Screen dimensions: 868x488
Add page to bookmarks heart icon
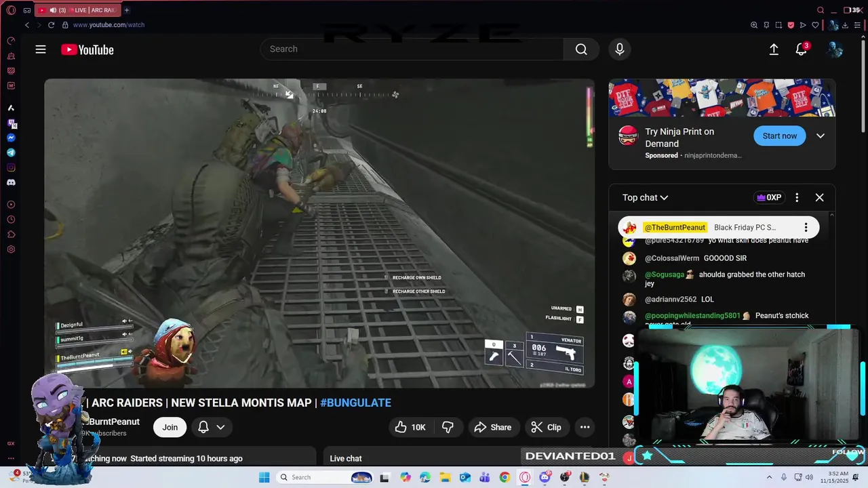click(x=815, y=25)
